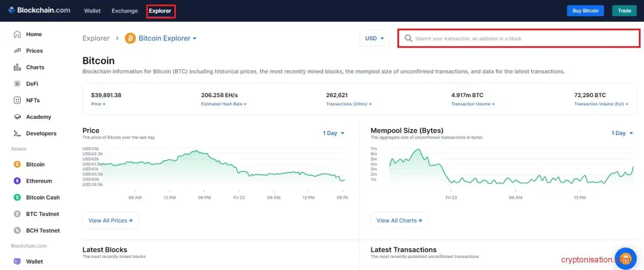Go to Academy in sidebar

tap(39, 117)
